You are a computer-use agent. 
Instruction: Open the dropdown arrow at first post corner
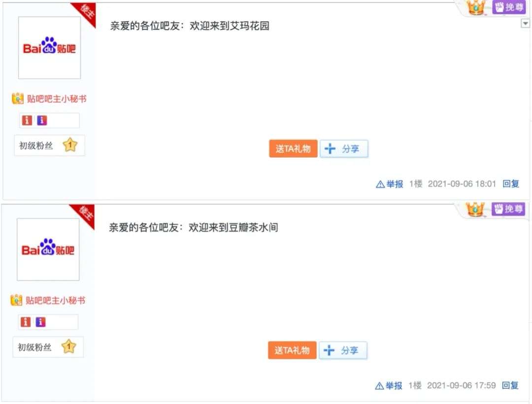tap(525, 24)
